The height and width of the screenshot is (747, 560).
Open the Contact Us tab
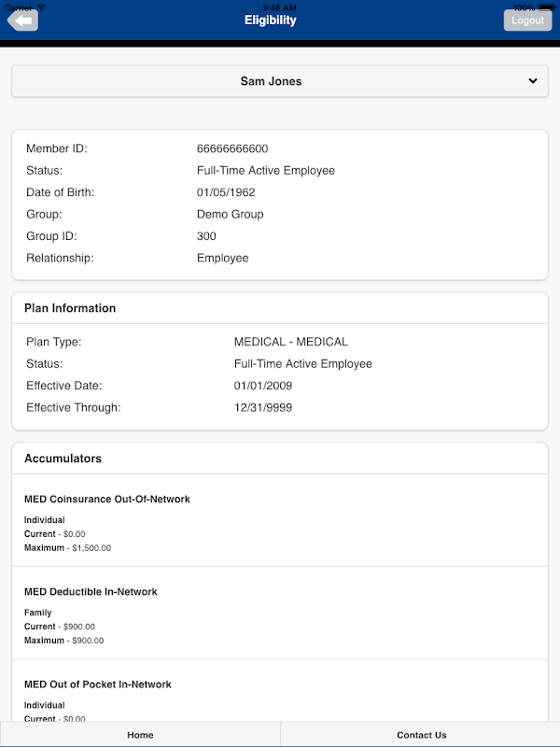tap(421, 735)
